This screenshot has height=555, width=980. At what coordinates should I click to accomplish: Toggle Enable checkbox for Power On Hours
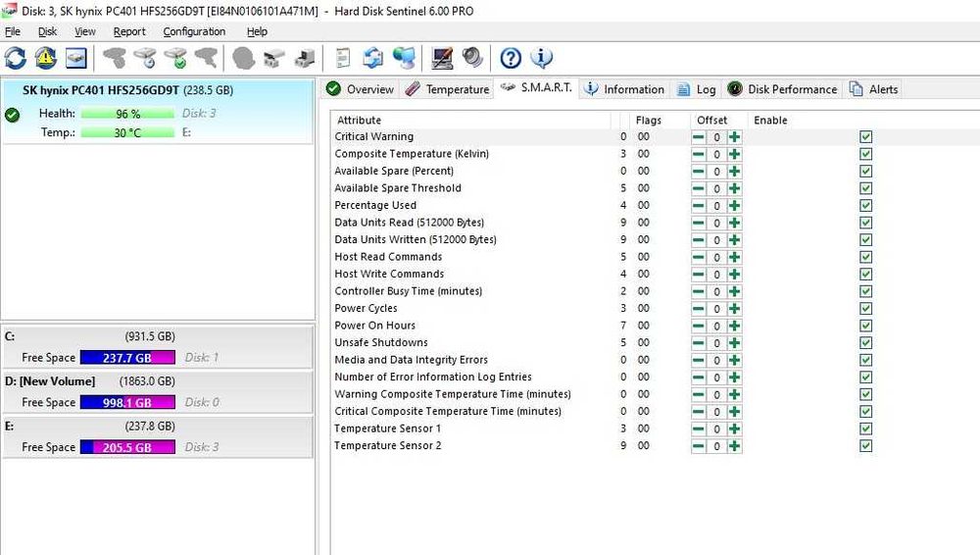865,326
